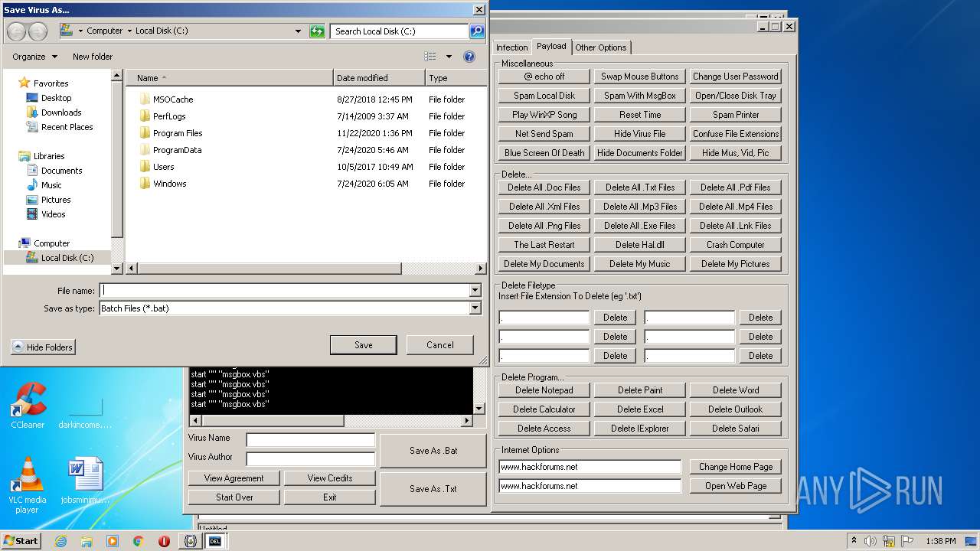Open Internet Explorer from taskbar

(x=60, y=541)
